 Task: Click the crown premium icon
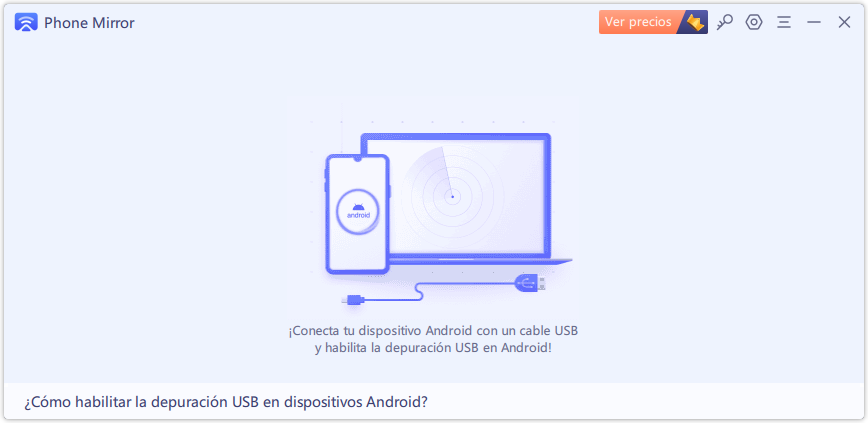[694, 22]
